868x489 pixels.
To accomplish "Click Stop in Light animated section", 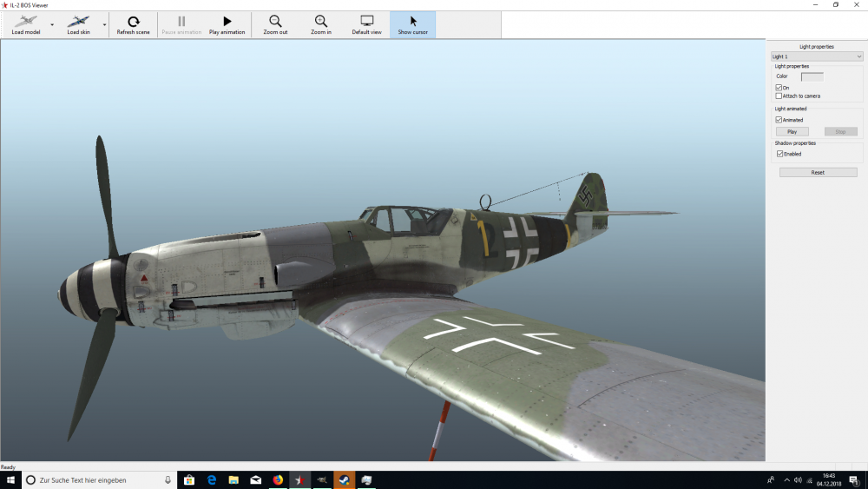I will coord(840,132).
